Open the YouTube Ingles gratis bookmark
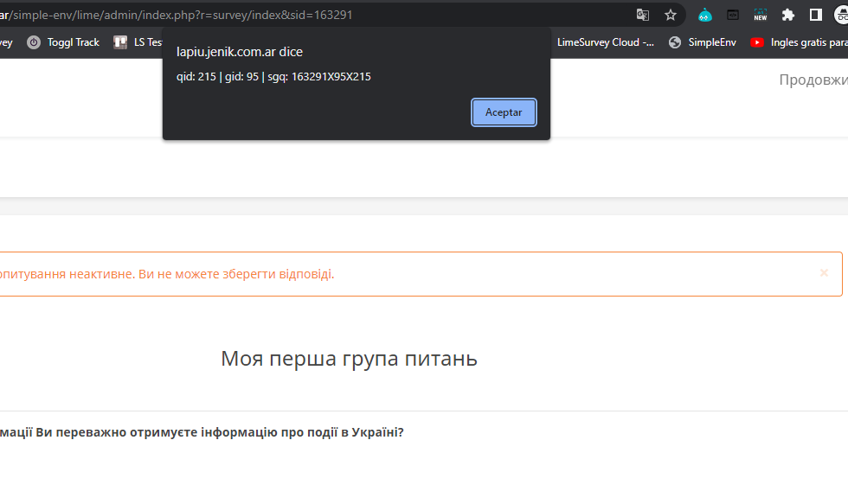 pyautogui.click(x=798, y=42)
